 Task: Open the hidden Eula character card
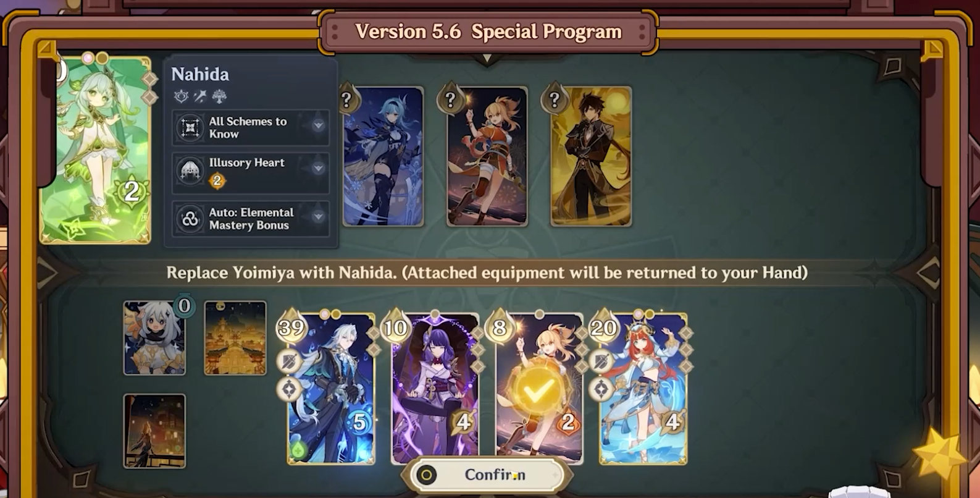383,156
